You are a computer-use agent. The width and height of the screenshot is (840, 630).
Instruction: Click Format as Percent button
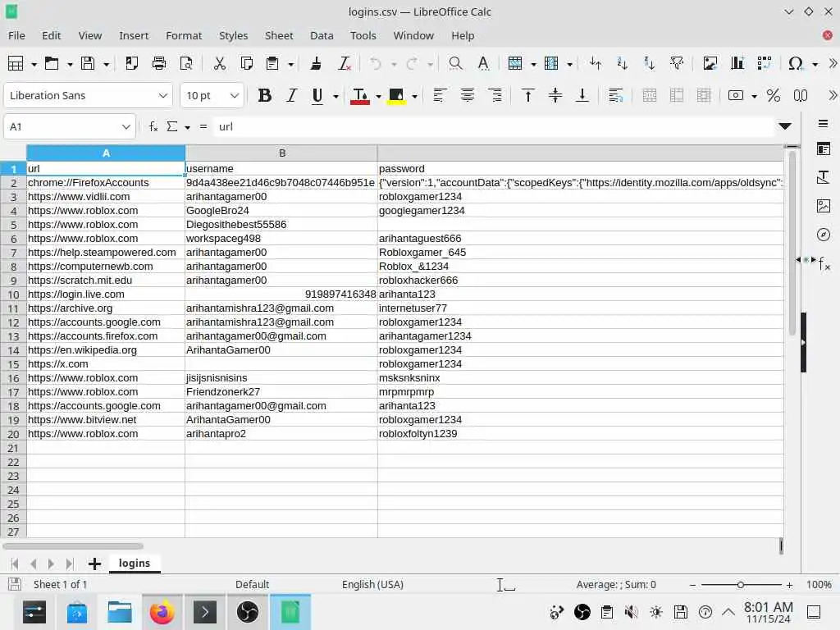[x=773, y=95]
